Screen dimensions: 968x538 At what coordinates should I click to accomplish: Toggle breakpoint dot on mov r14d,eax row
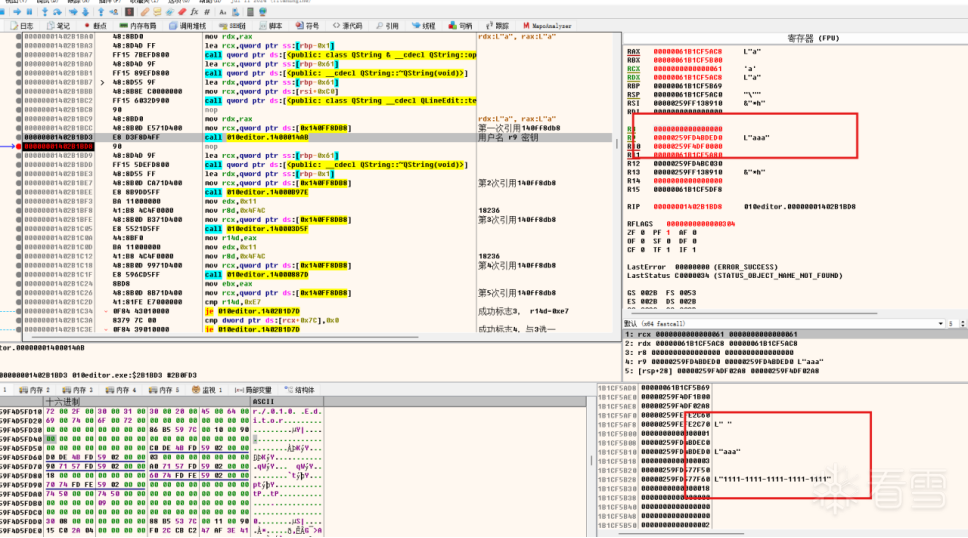point(19,238)
